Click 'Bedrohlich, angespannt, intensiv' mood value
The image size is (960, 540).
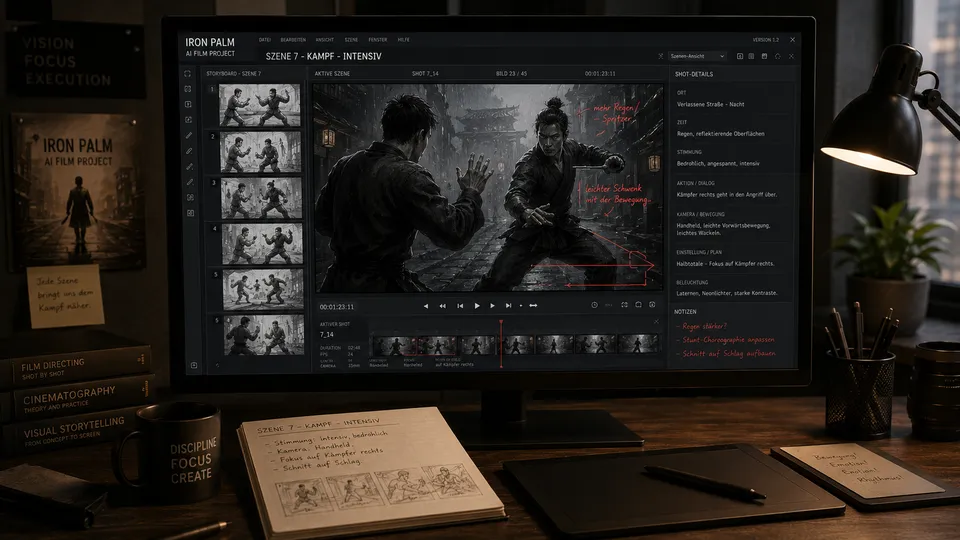coord(718,163)
